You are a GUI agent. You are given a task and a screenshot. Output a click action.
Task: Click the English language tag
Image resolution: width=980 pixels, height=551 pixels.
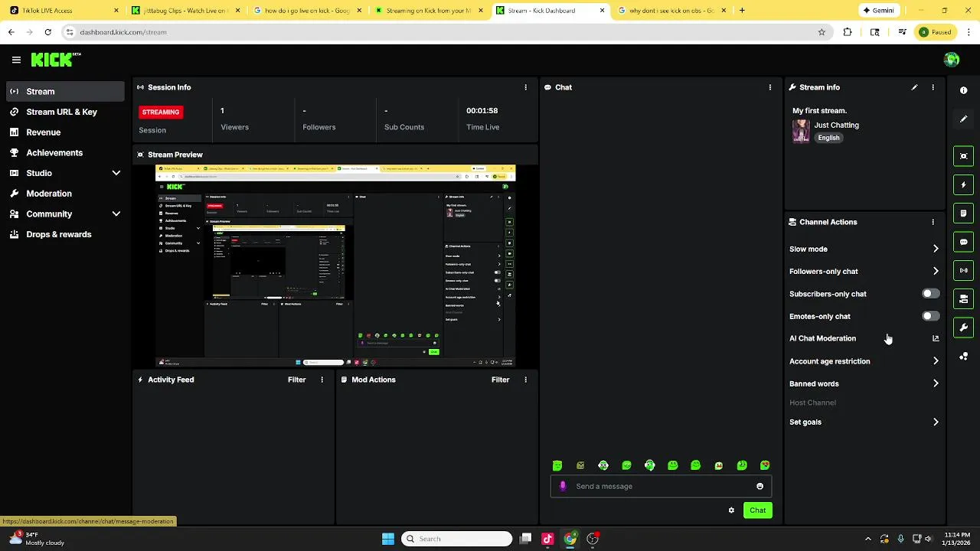point(828,138)
